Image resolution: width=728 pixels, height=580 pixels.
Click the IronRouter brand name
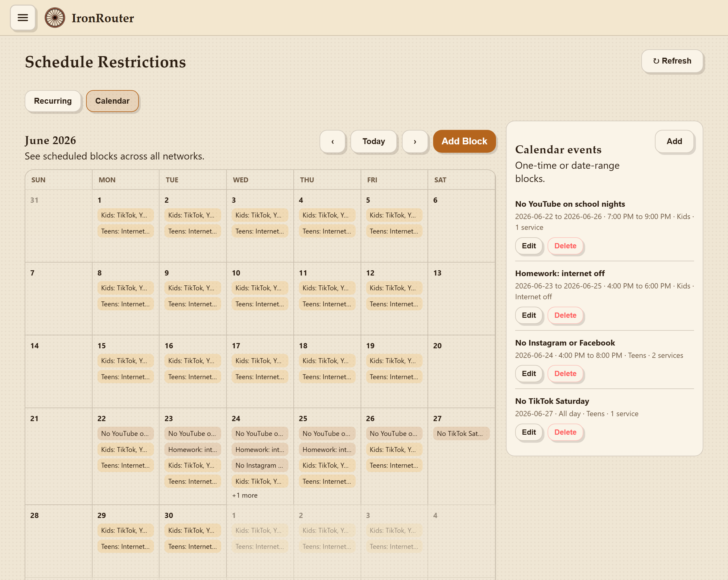pyautogui.click(x=103, y=18)
